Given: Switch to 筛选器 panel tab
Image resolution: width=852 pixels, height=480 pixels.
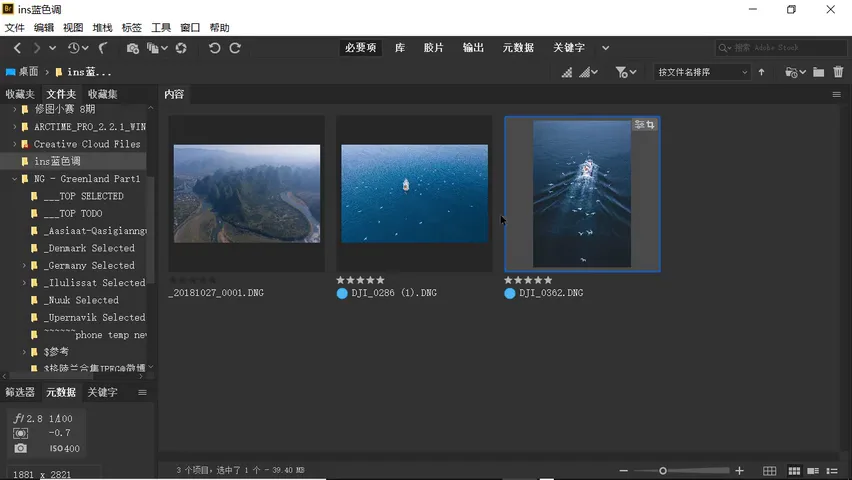Looking at the screenshot, I should 20,392.
